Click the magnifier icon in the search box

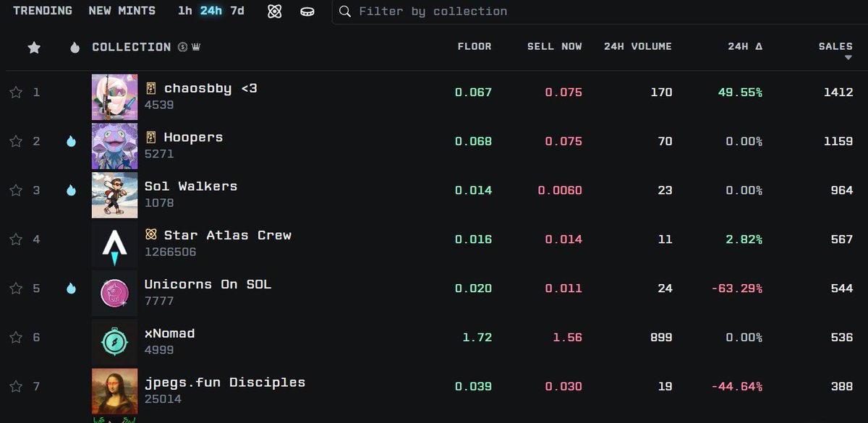tap(346, 12)
